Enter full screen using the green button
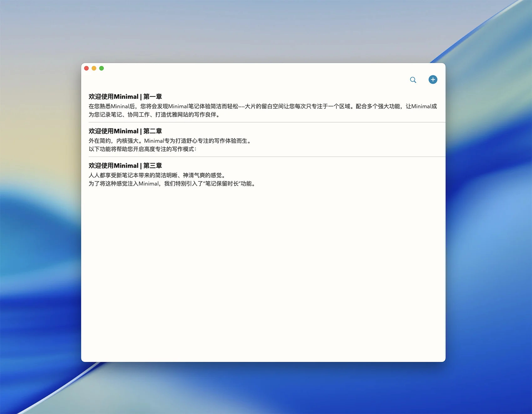The width and height of the screenshot is (532, 414). pyautogui.click(x=101, y=68)
